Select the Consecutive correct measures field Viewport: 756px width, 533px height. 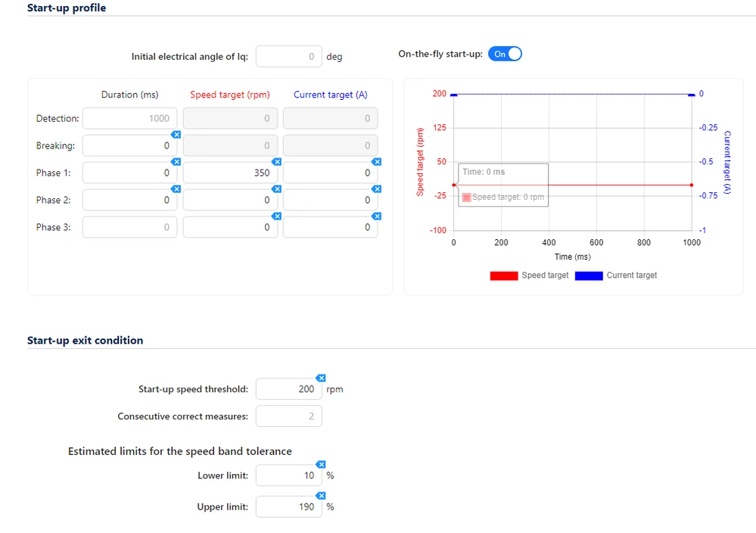(x=289, y=416)
